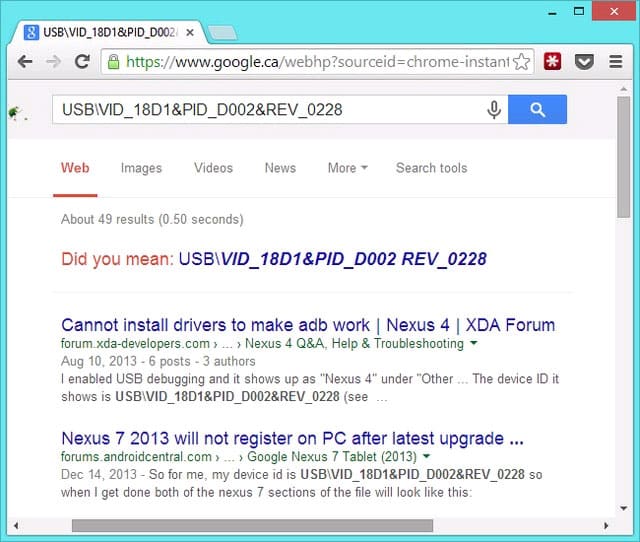Open the Chrome hamburger menu
The image size is (640, 542).
616,62
